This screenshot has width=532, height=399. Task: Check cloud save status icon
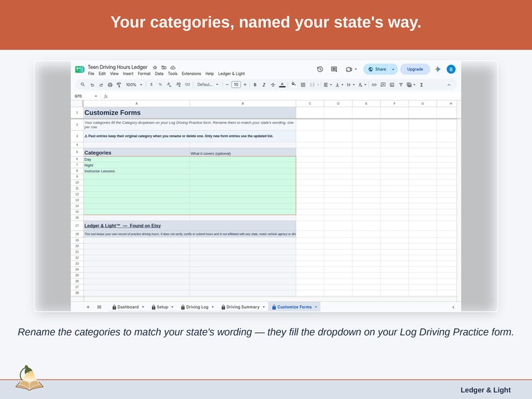tap(173, 68)
